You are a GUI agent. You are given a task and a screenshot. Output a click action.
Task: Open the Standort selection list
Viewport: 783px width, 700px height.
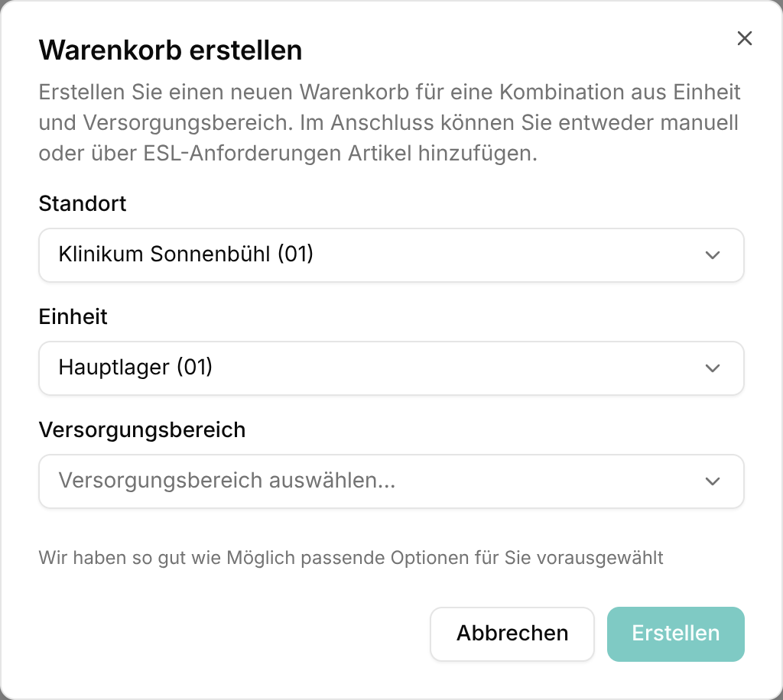coord(391,255)
